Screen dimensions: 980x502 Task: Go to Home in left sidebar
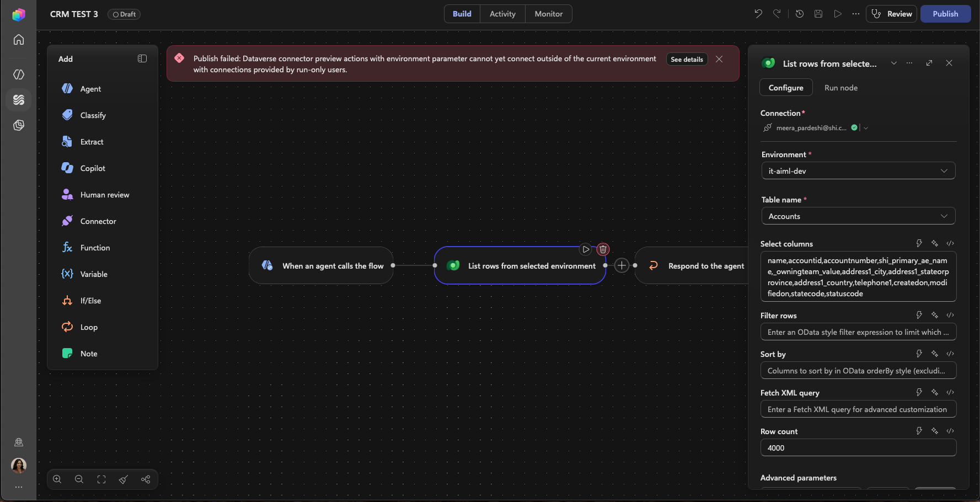19,40
